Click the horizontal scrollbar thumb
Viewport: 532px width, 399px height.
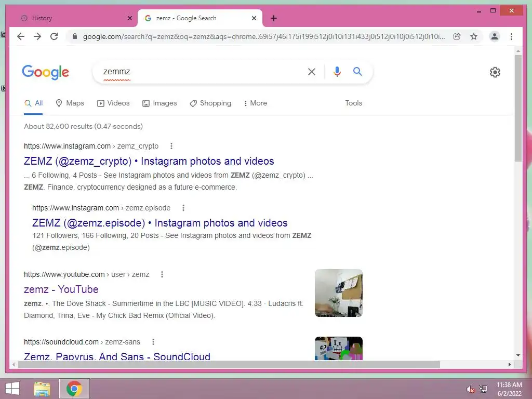pyautogui.click(x=229, y=364)
